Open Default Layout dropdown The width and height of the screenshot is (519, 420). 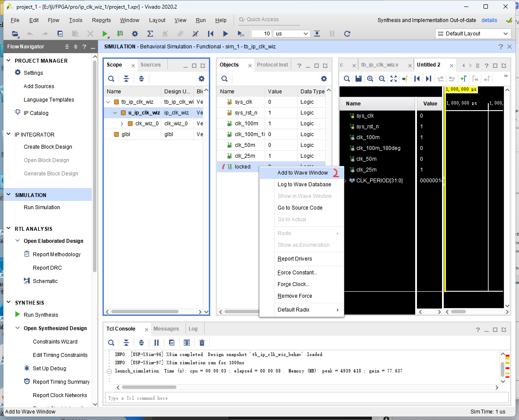tap(473, 34)
